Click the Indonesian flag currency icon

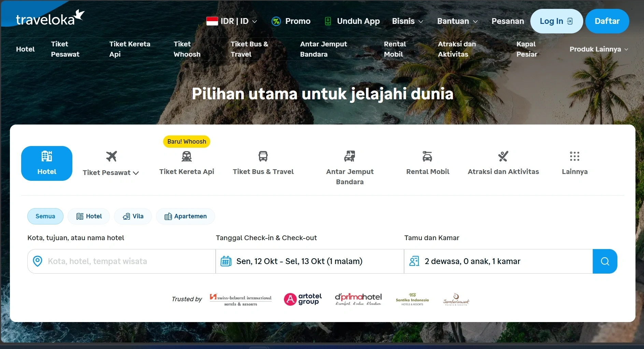[212, 21]
